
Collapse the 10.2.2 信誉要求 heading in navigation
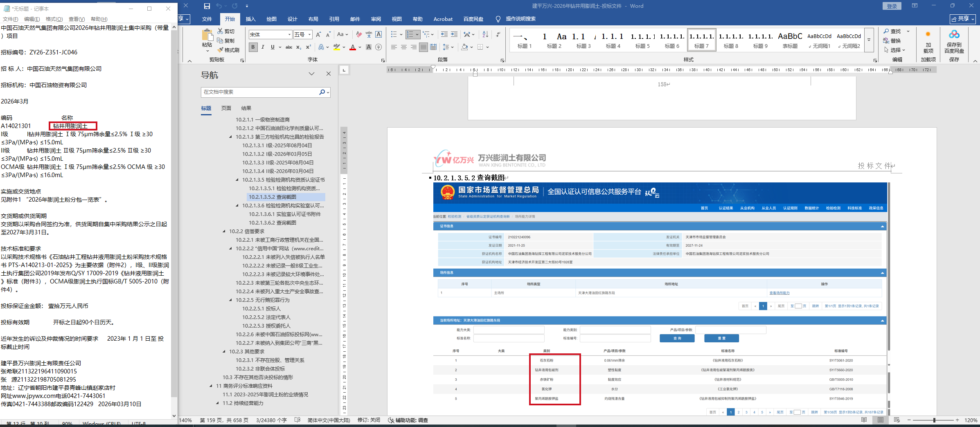[x=224, y=231]
